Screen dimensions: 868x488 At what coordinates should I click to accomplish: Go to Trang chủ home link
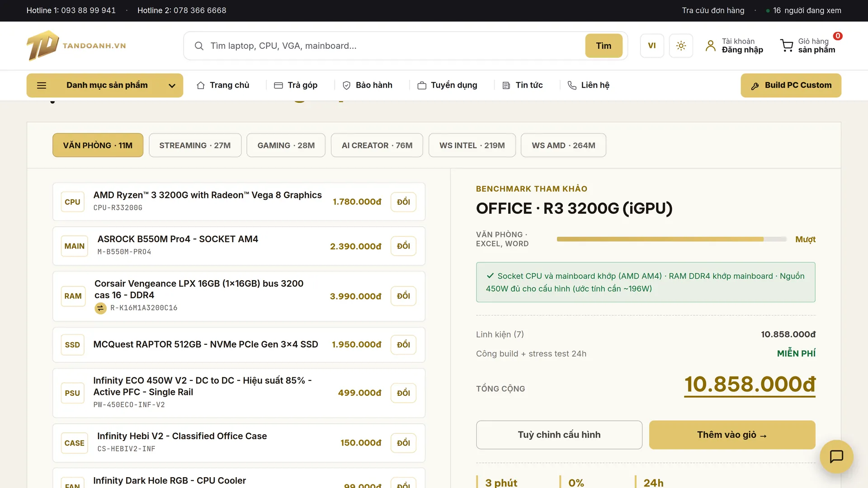click(223, 85)
